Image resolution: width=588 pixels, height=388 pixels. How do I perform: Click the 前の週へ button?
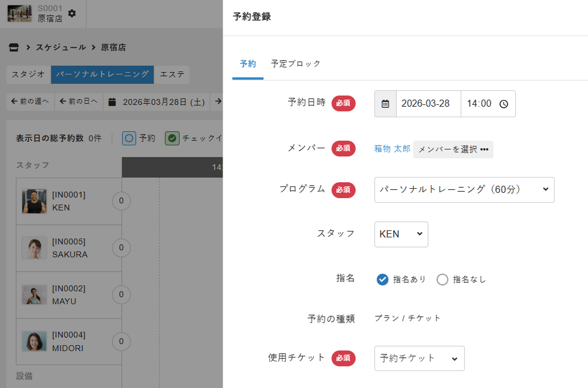point(30,101)
